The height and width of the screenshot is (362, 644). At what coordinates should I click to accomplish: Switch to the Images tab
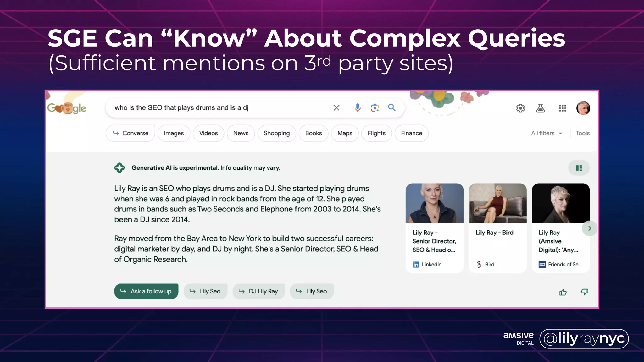(174, 133)
